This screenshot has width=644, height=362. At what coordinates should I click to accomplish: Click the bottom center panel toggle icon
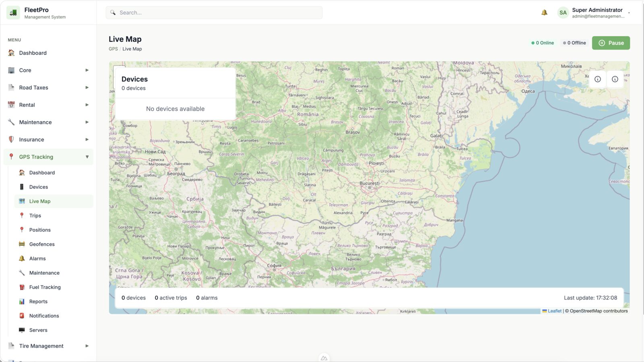tap(324, 358)
